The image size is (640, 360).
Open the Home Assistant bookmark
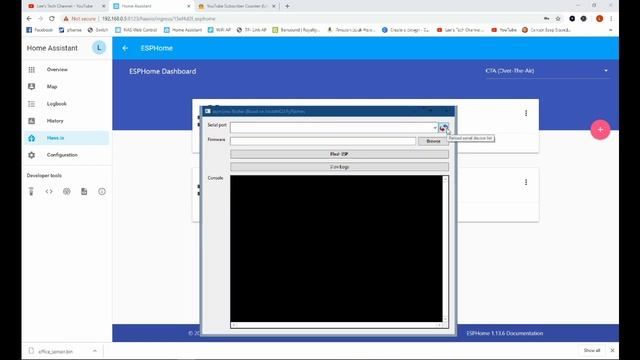pyautogui.click(x=183, y=30)
